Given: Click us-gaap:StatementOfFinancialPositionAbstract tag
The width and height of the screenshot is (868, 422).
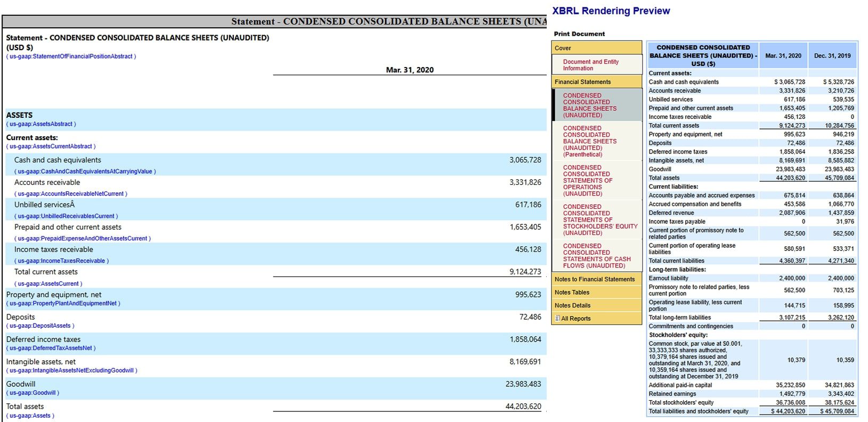Looking at the screenshot, I should pyautogui.click(x=71, y=56).
